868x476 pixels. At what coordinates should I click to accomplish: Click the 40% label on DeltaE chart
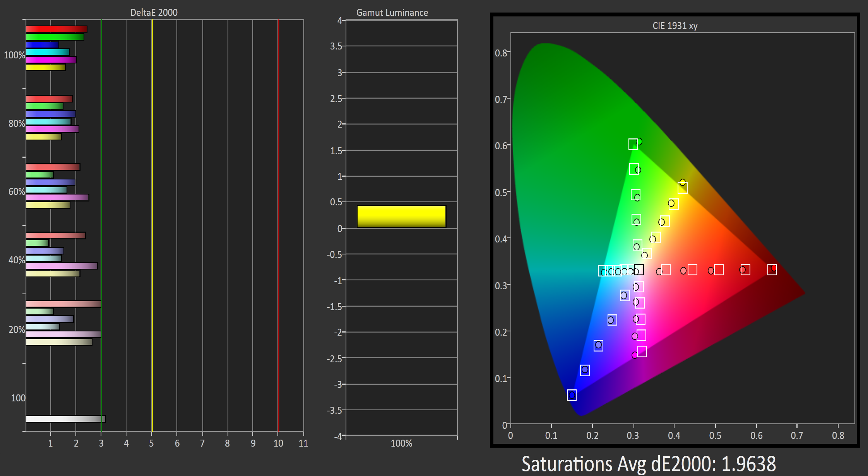[x=17, y=260]
